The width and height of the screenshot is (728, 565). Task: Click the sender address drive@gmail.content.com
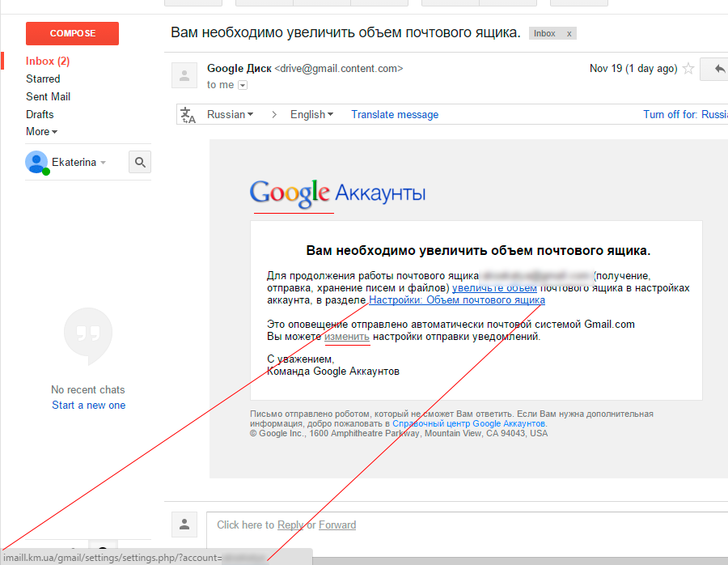coord(339,68)
